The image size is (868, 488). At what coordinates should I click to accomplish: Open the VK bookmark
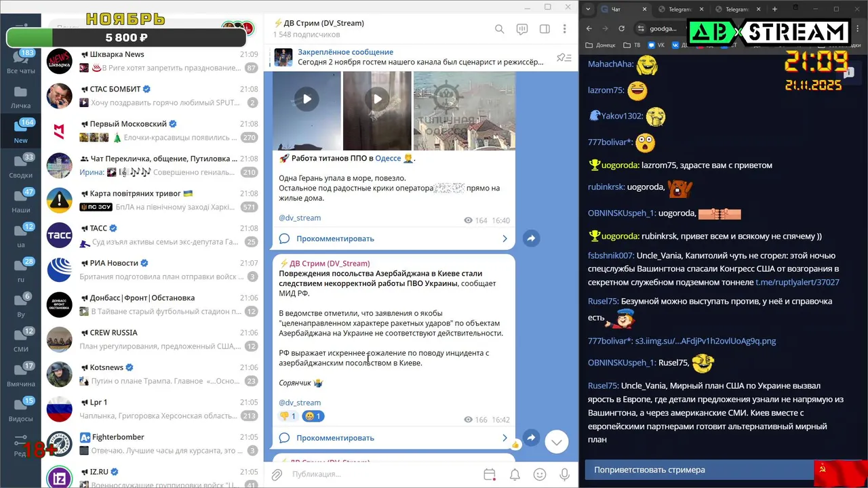(656, 45)
